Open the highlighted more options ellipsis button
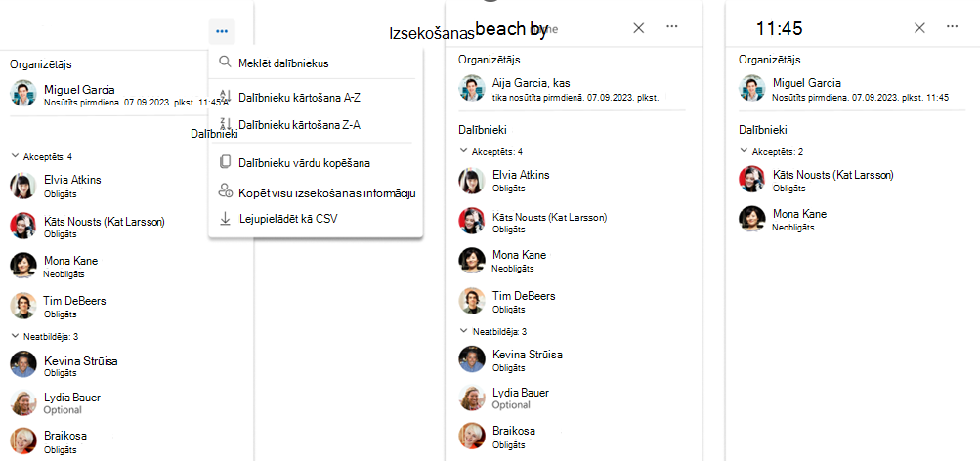Viewport: 980px width, 461px height. pyautogui.click(x=222, y=31)
